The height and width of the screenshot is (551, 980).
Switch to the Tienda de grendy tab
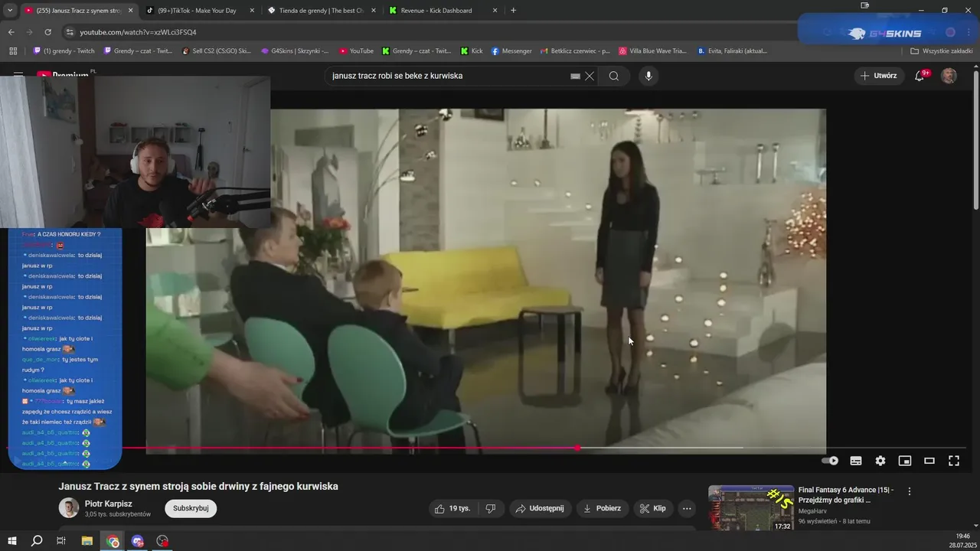(322, 11)
